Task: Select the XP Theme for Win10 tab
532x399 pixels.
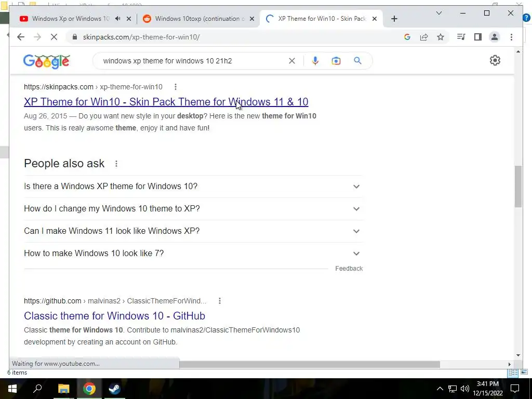Action: point(322,19)
